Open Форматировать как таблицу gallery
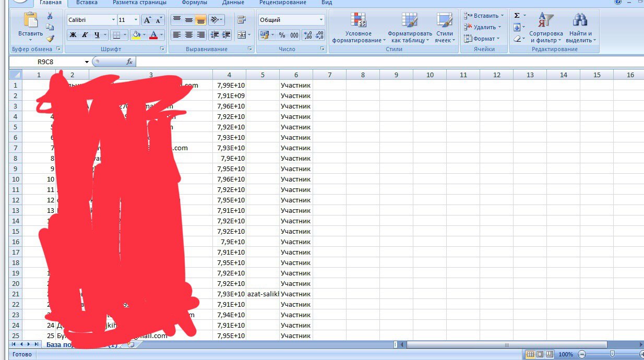 click(410, 29)
